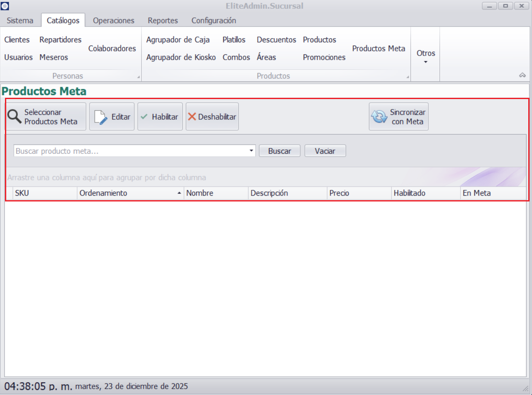Open the Reportes ribbon tab
The image size is (532, 395).
coord(163,20)
